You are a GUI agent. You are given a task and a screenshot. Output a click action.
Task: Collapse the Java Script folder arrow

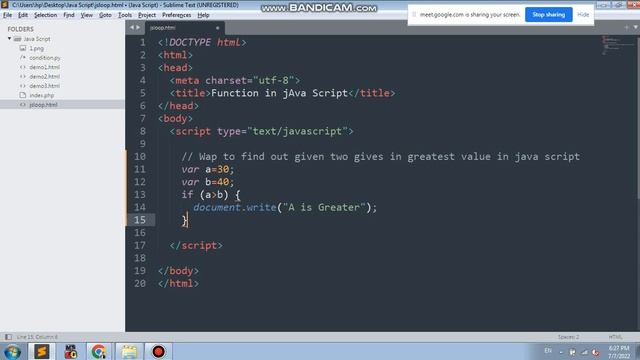point(9,39)
